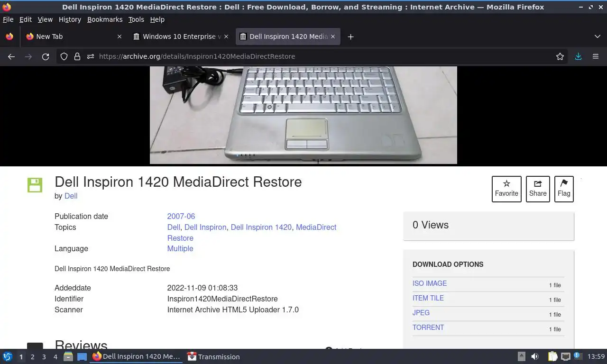Viewport: 607px width, 364px height.
Task: Click the Dell laptop photo thumbnail
Action: point(303,115)
